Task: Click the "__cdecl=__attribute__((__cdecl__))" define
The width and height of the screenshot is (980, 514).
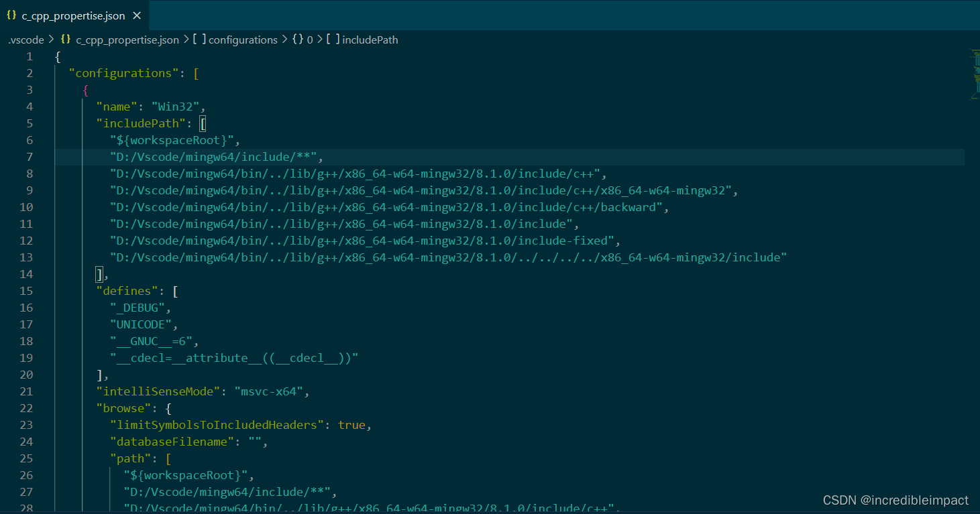Action: pos(234,358)
